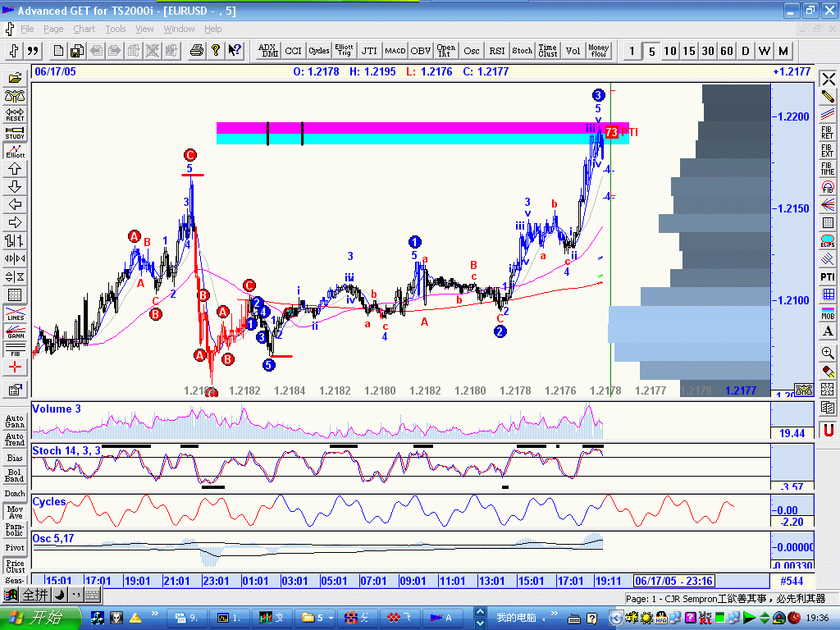Click the printer icon in toolbar
The width and height of the screenshot is (840, 630).
[x=197, y=51]
